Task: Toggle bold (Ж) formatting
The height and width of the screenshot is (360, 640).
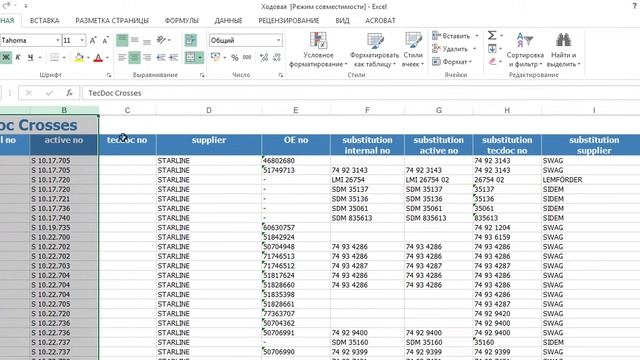Action: tap(6, 58)
